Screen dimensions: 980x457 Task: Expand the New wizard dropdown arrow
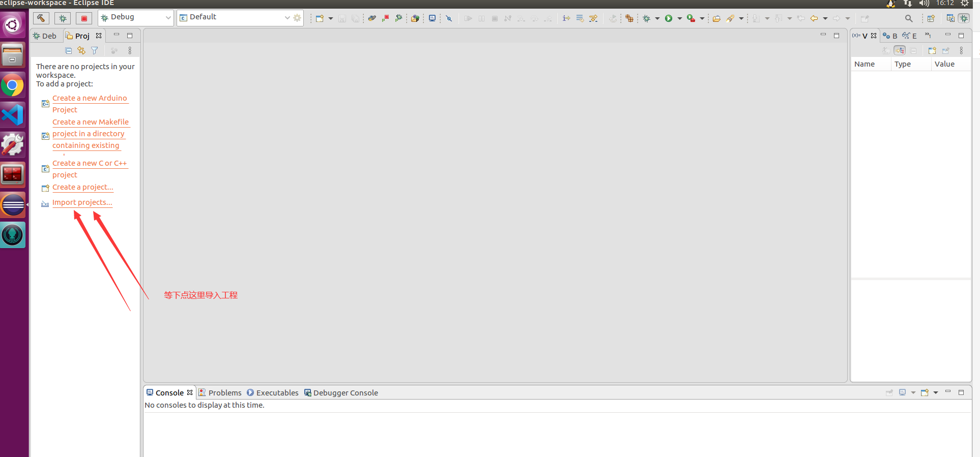331,18
